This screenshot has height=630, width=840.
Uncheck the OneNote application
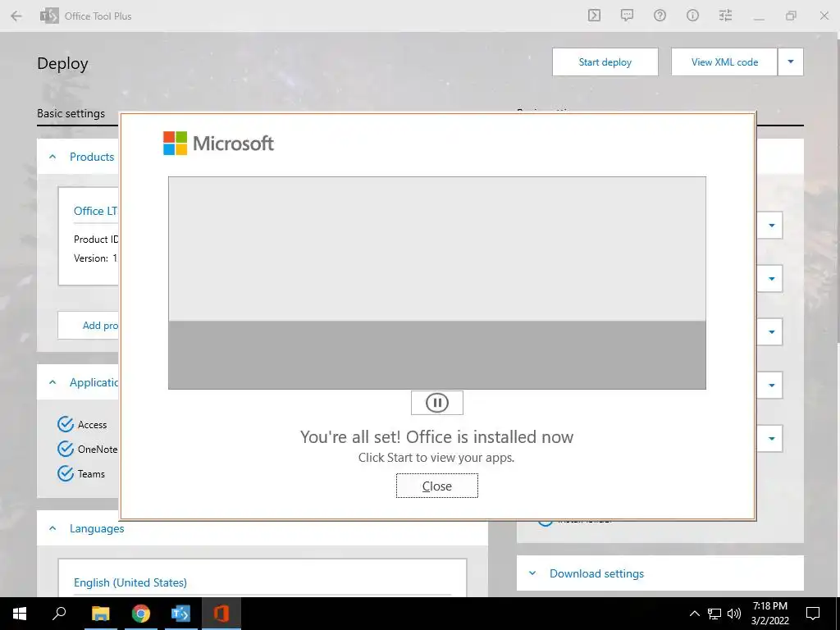(x=66, y=449)
